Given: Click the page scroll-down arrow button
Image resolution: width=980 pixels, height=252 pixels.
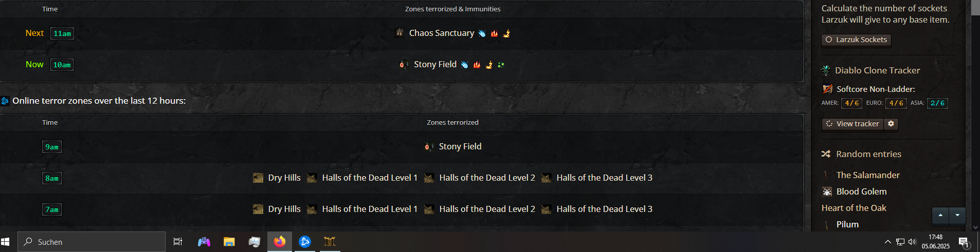Looking at the screenshot, I should (957, 216).
